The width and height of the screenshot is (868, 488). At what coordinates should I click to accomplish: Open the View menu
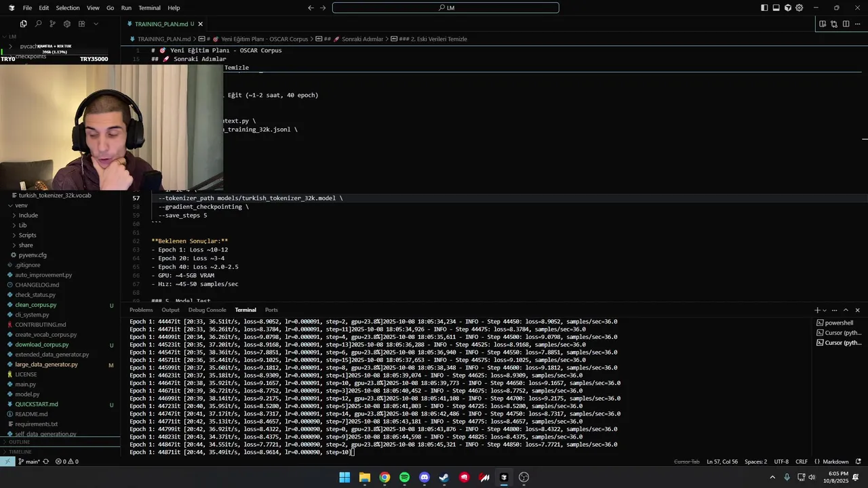pos(93,8)
